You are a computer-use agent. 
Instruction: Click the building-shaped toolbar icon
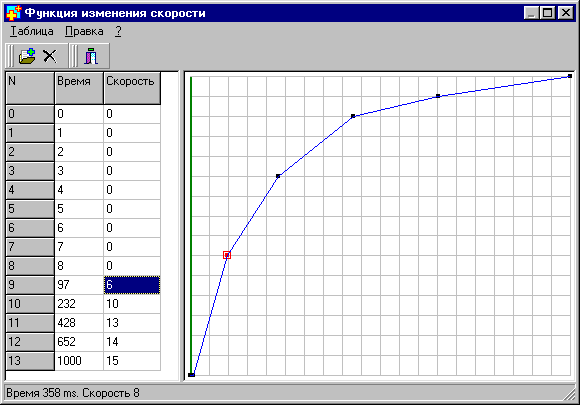click(x=91, y=56)
